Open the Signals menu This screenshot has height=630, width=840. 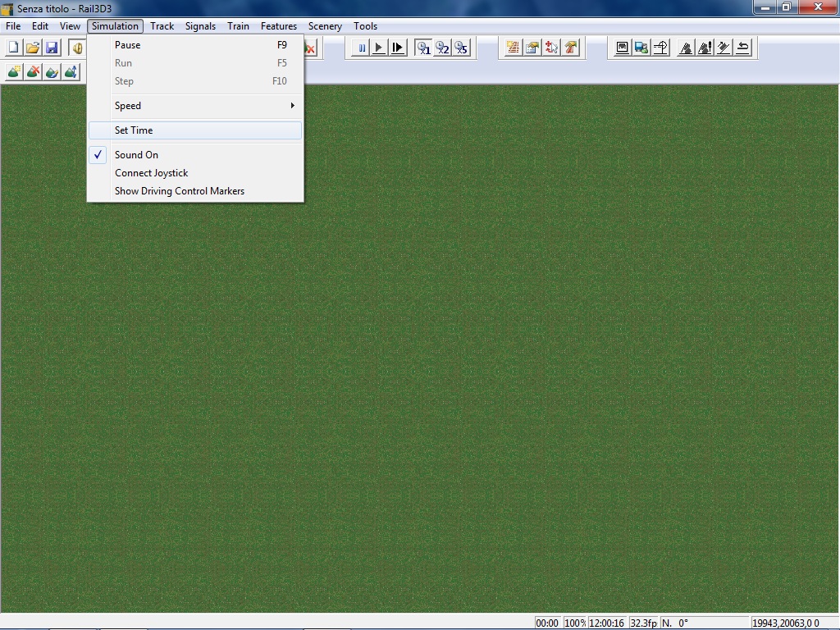click(200, 26)
